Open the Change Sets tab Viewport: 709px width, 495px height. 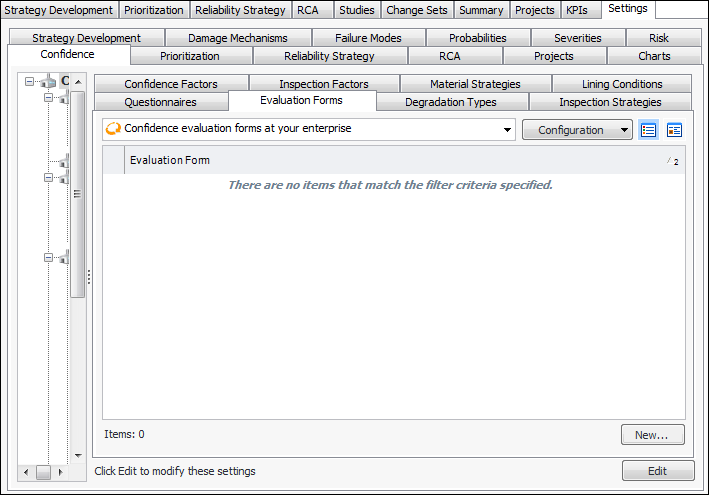[416, 10]
